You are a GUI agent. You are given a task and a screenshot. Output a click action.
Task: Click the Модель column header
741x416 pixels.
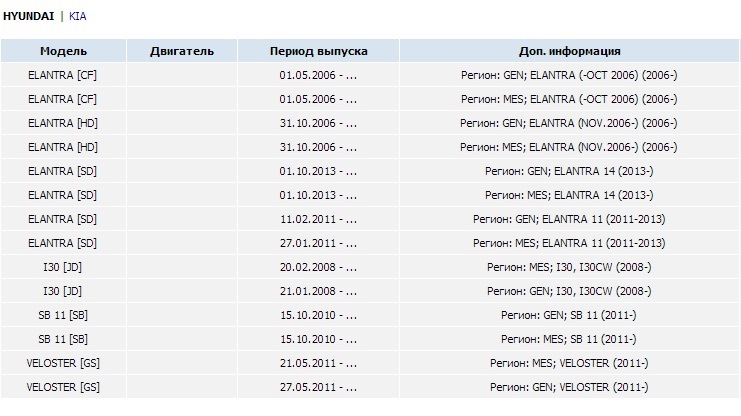pos(63,51)
